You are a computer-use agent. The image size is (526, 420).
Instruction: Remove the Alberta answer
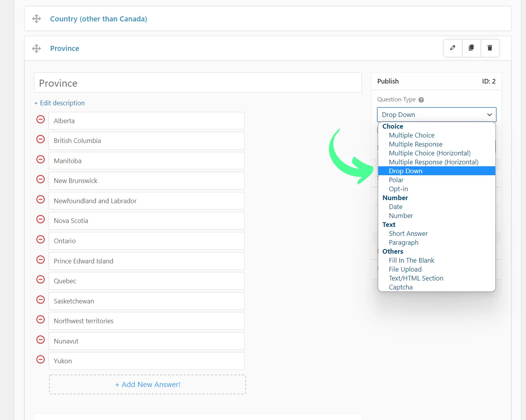40,119
